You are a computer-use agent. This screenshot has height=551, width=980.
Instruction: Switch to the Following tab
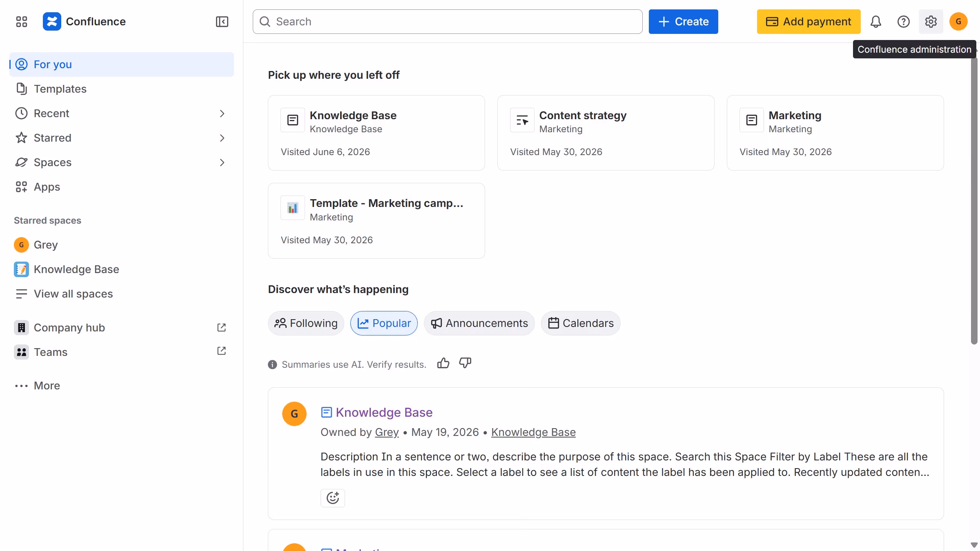[306, 323]
